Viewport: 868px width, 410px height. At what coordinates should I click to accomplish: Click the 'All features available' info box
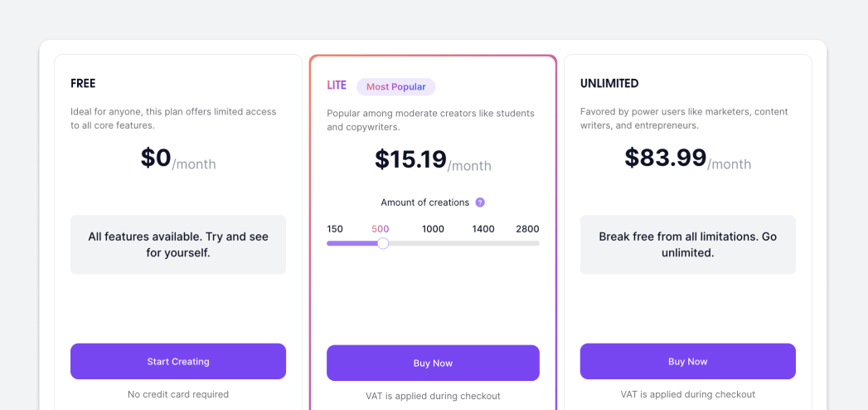click(178, 244)
